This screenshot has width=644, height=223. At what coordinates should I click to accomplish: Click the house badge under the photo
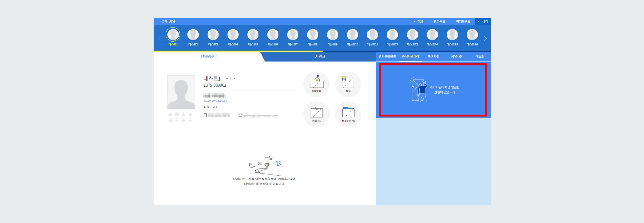click(x=184, y=120)
